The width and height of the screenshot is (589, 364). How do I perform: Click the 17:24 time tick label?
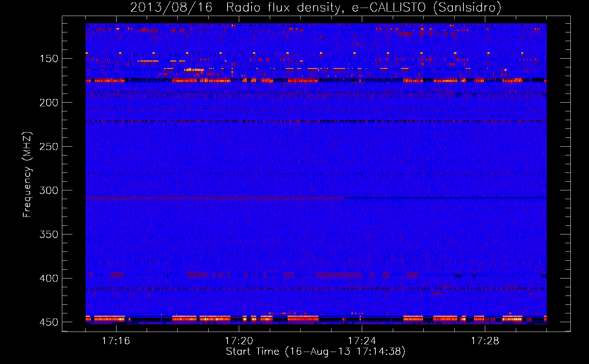tap(362, 341)
